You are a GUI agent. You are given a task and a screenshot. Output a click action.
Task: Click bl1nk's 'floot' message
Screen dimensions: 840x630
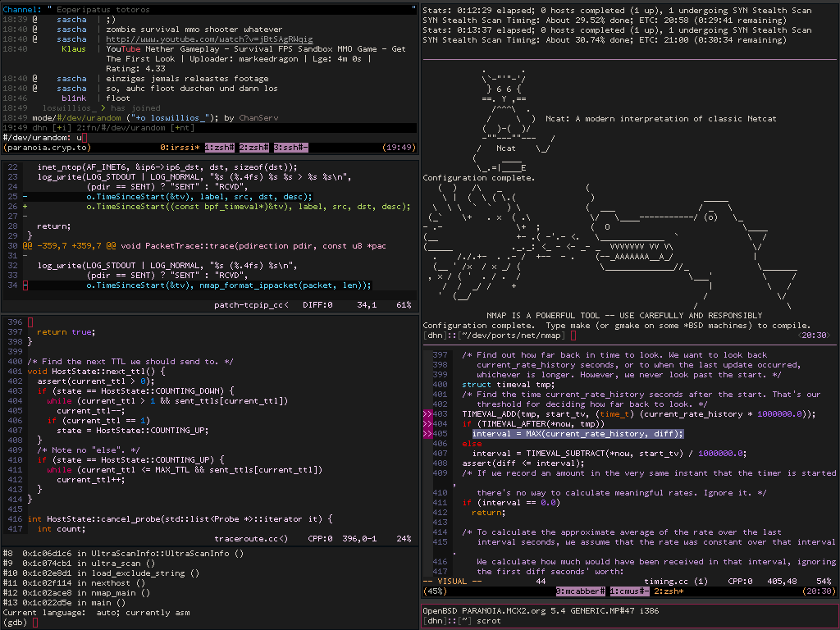coord(118,98)
